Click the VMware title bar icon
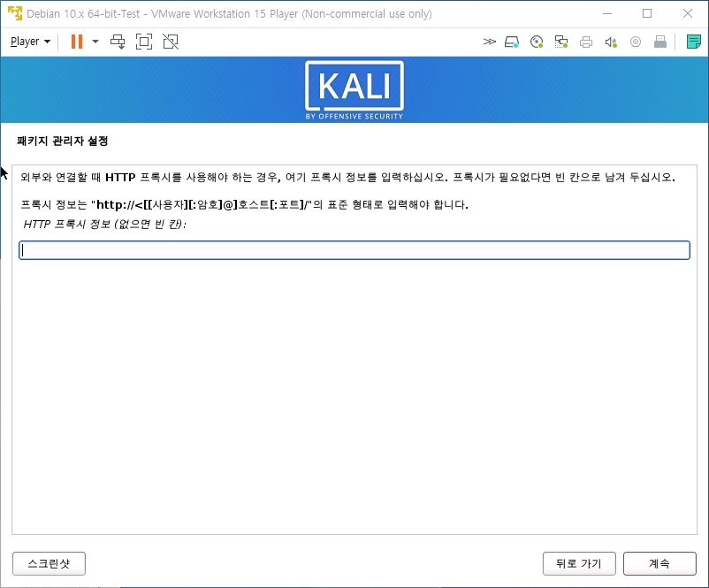 tap(15, 13)
